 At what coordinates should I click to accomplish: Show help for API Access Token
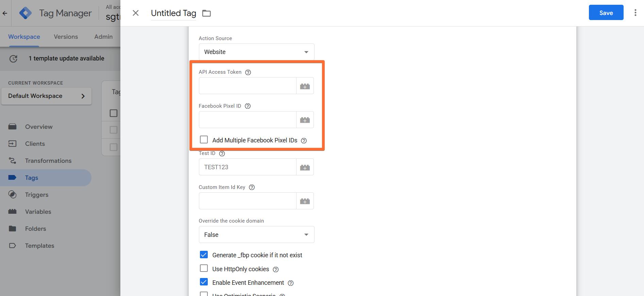coord(248,72)
